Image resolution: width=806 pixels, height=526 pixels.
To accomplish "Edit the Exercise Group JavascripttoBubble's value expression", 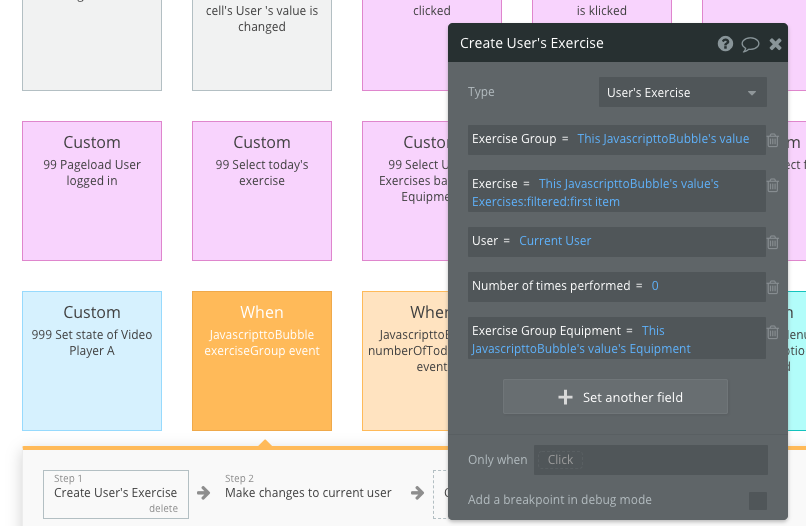I will tap(663, 139).
